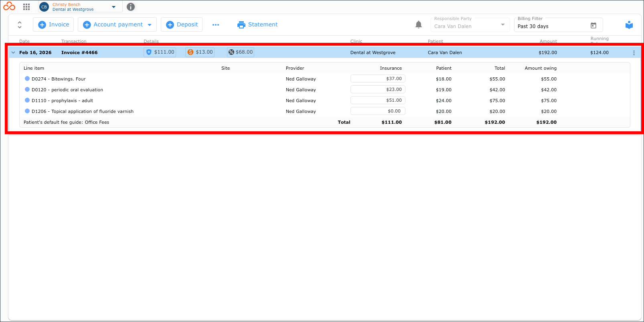Click the Dental at Westgrove clinic cell
The width and height of the screenshot is (644, 322).
click(373, 52)
